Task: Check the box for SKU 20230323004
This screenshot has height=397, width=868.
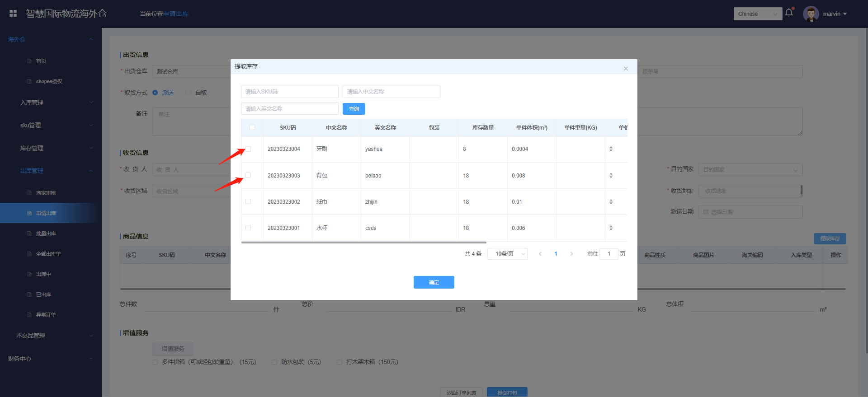Action: pos(248,149)
